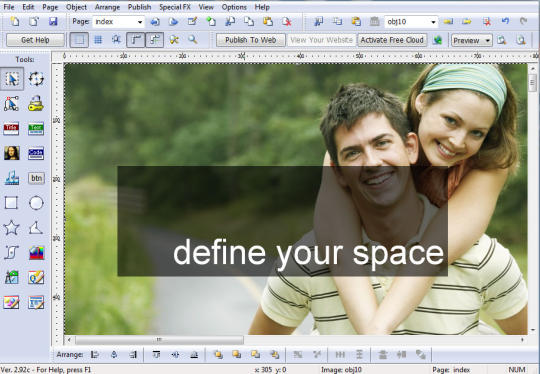
Task: Pick the green Text paragraph tool
Action: click(x=36, y=128)
